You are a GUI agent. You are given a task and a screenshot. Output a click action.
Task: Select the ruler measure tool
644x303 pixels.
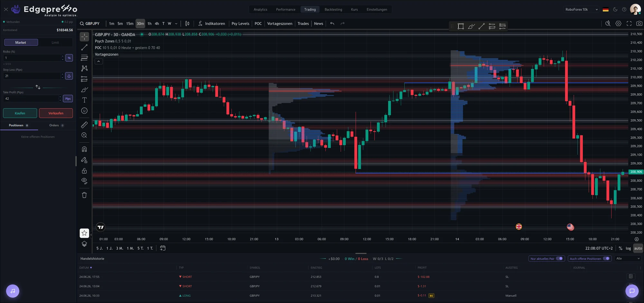[x=84, y=125]
